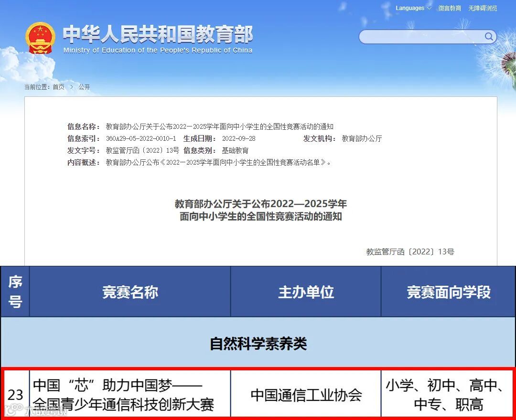516x420 pixels.
Task: Click row number 23 cell
Action: [15, 394]
